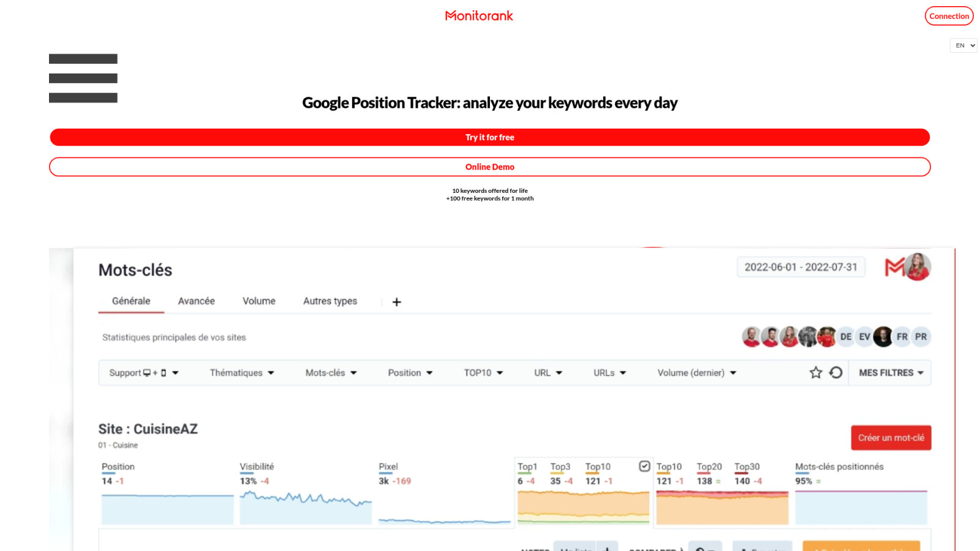Select the FR avatar badge

coord(902,337)
